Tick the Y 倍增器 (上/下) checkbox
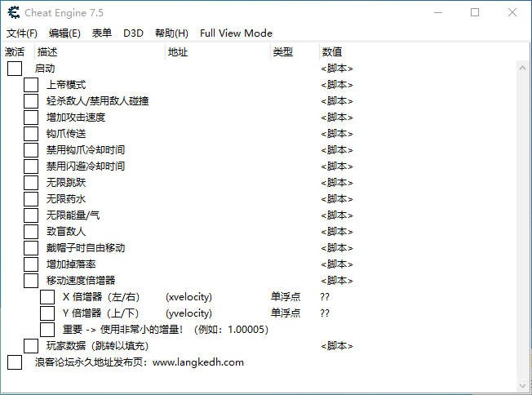 pyautogui.click(x=47, y=313)
